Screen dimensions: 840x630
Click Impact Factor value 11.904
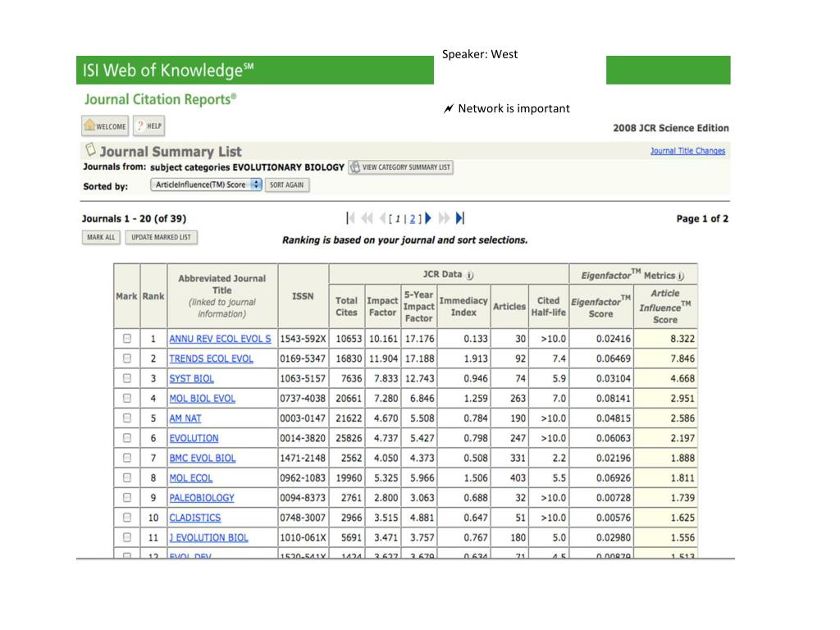[384, 359]
